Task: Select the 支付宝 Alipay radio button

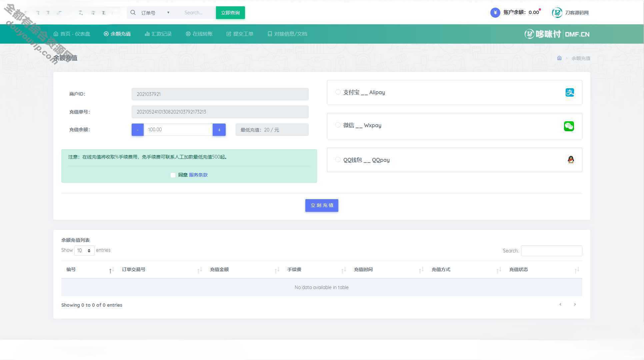Action: [x=338, y=92]
